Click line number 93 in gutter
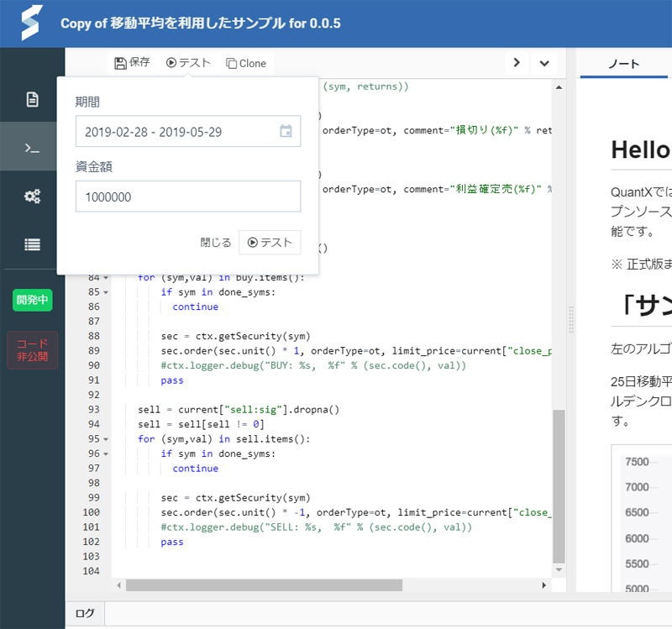Screen dimensions: 672x629 pos(94,410)
